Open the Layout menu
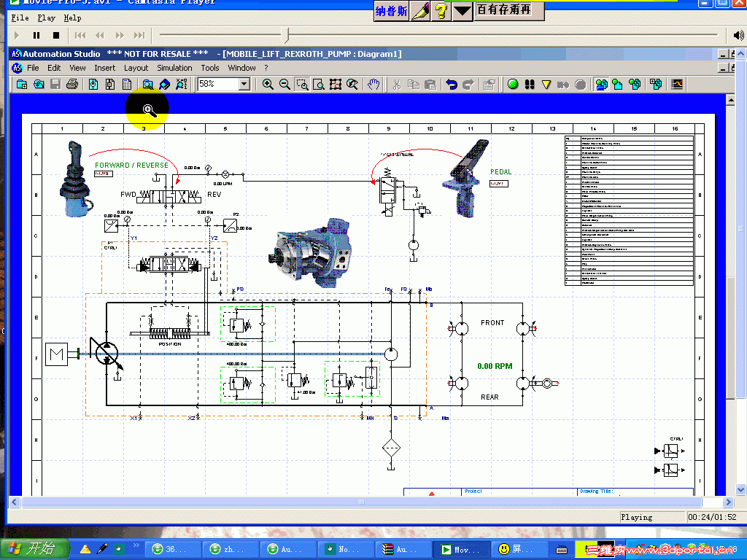The height and width of the screenshot is (560, 747). click(x=136, y=68)
